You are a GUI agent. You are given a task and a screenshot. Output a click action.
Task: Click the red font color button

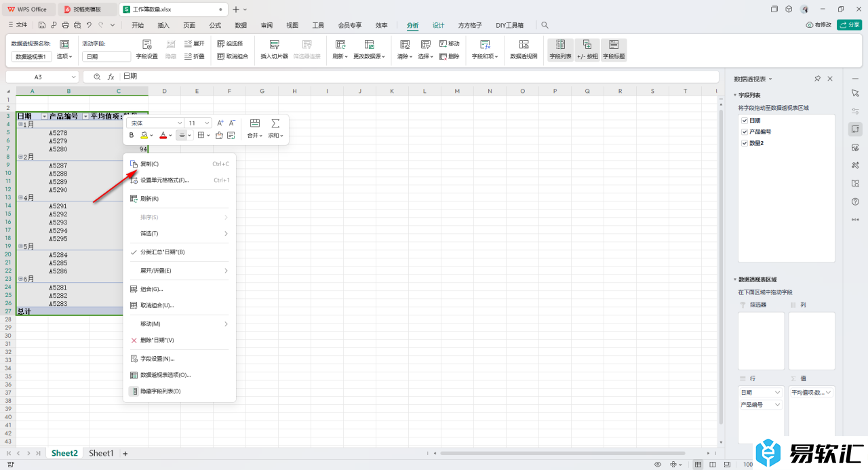163,135
